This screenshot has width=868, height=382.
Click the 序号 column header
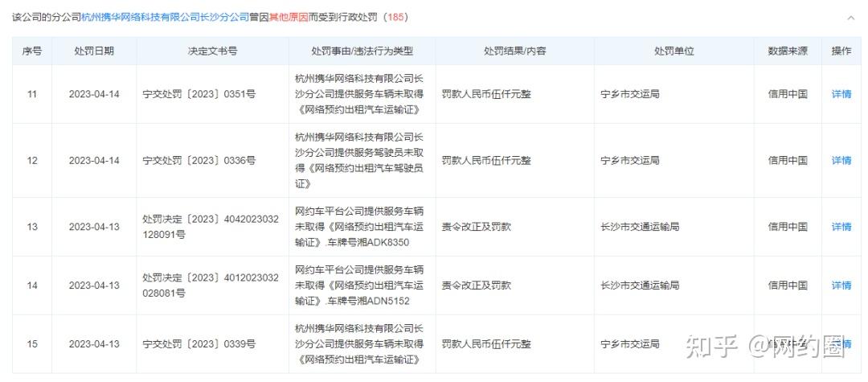[x=32, y=51]
